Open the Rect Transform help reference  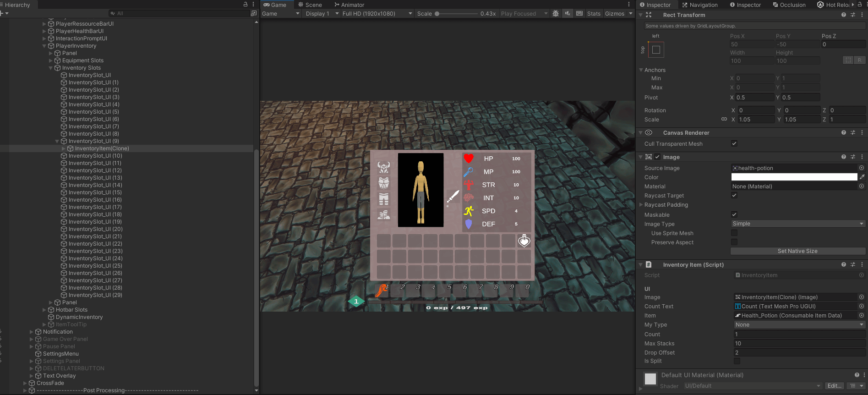point(844,15)
